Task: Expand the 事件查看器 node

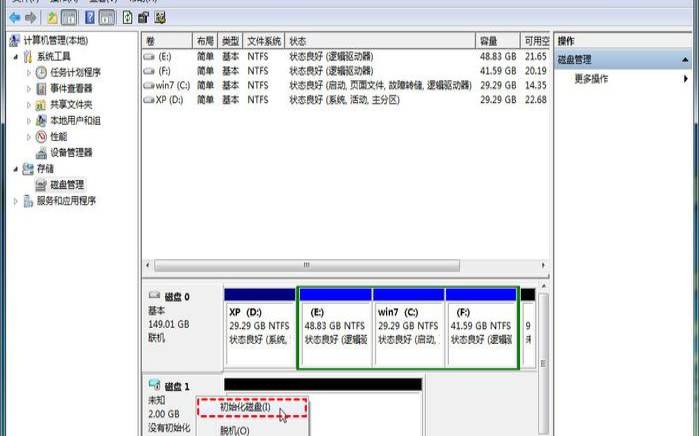Action: pyautogui.click(x=29, y=89)
